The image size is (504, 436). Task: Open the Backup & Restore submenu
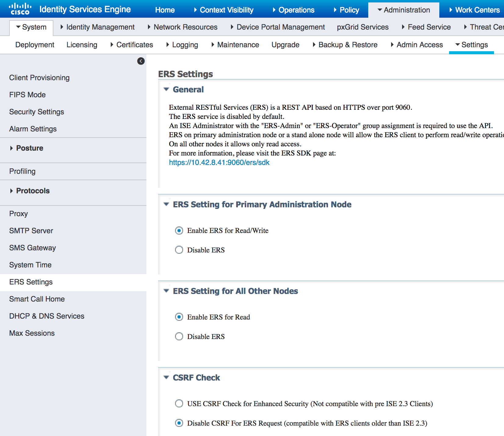pyautogui.click(x=345, y=45)
